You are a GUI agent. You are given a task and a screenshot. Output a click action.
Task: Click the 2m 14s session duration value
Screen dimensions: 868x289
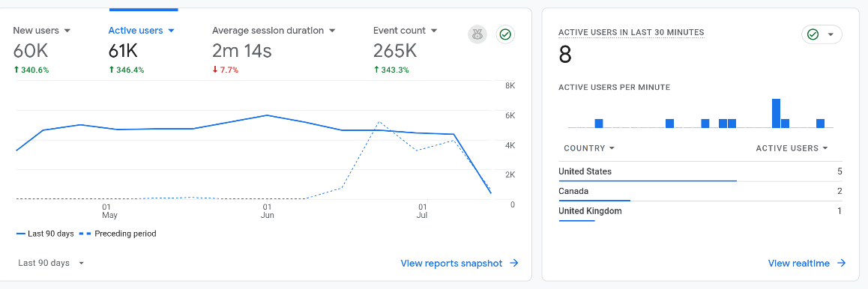click(x=242, y=52)
